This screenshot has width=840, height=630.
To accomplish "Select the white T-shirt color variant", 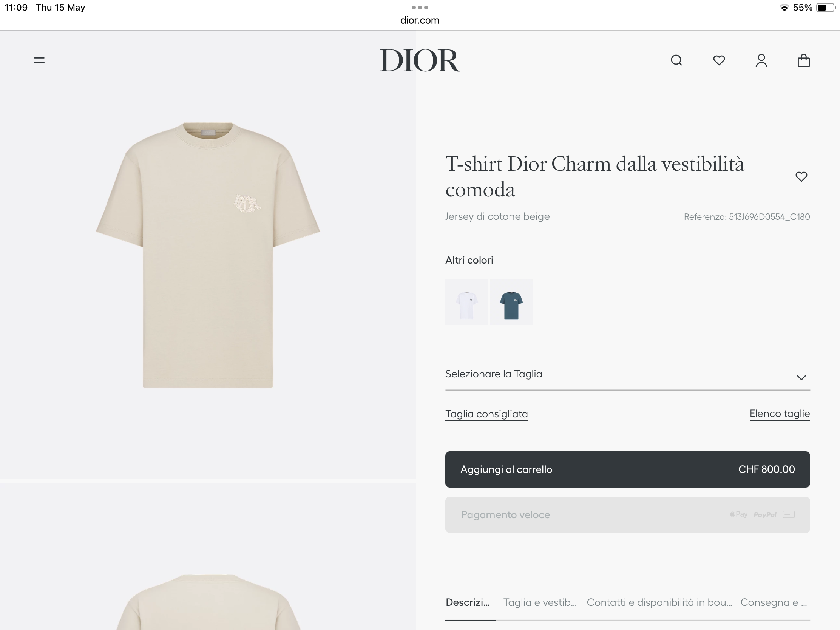I will 467,302.
